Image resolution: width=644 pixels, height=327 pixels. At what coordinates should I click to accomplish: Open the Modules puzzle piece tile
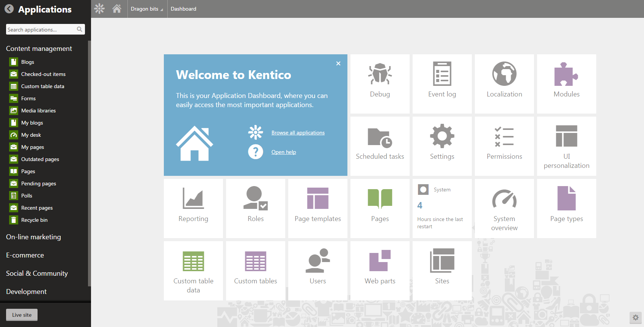tap(566, 84)
